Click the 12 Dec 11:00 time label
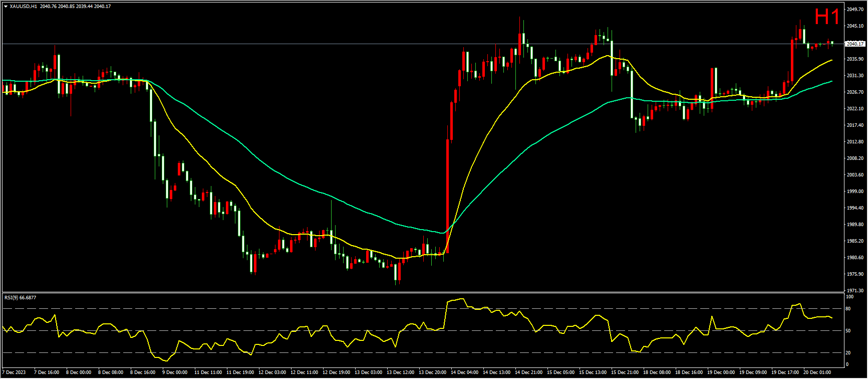Viewport: 868px width, 379px height. point(304,372)
